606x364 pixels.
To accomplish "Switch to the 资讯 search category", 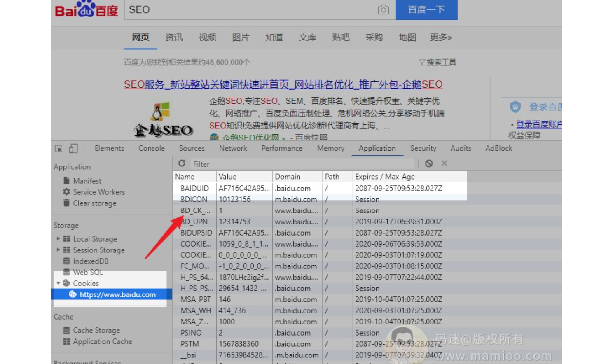I will 174,37.
